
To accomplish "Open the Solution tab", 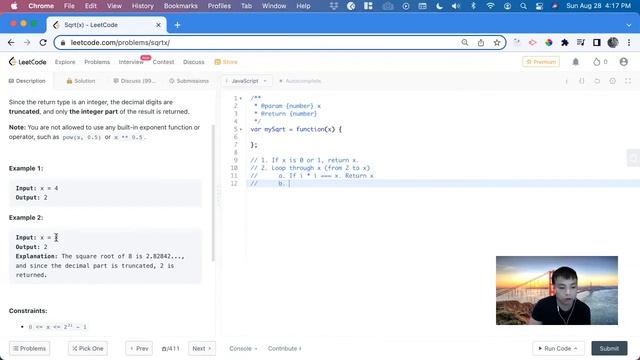I will 81,81.
